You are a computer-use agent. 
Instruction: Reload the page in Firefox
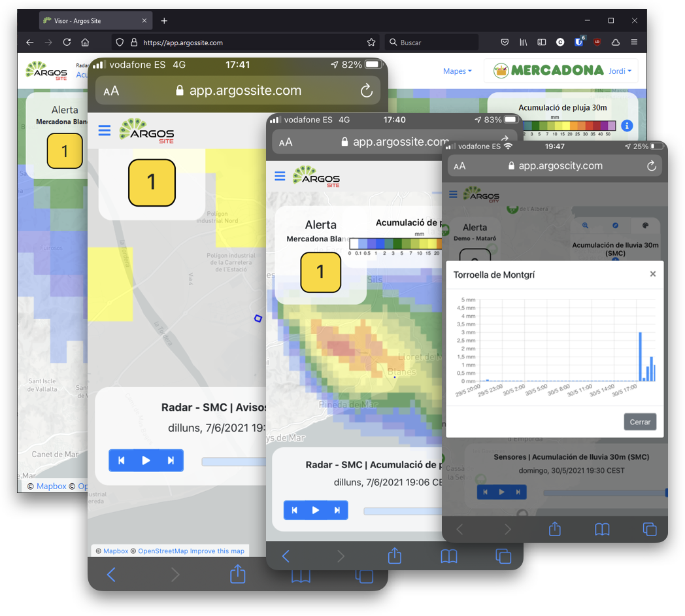(67, 43)
